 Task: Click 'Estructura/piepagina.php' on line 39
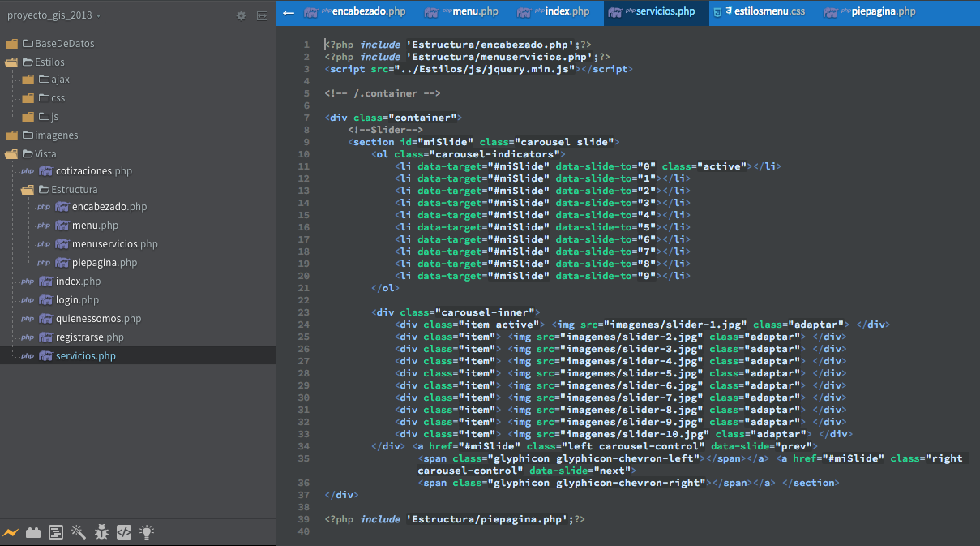point(488,519)
